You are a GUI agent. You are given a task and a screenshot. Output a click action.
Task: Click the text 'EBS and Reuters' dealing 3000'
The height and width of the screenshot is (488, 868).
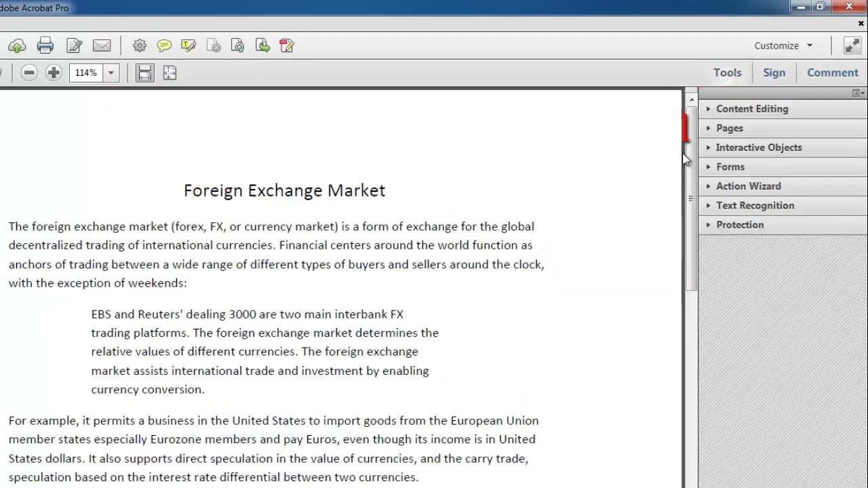[x=174, y=314]
